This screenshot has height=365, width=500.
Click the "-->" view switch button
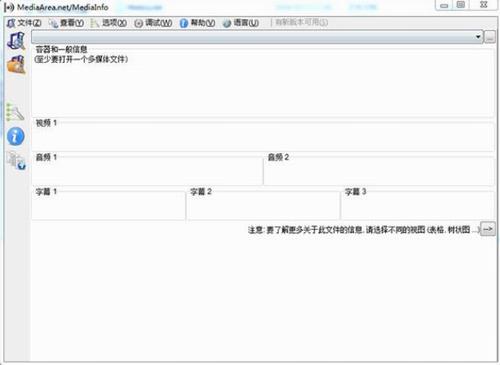(488, 229)
